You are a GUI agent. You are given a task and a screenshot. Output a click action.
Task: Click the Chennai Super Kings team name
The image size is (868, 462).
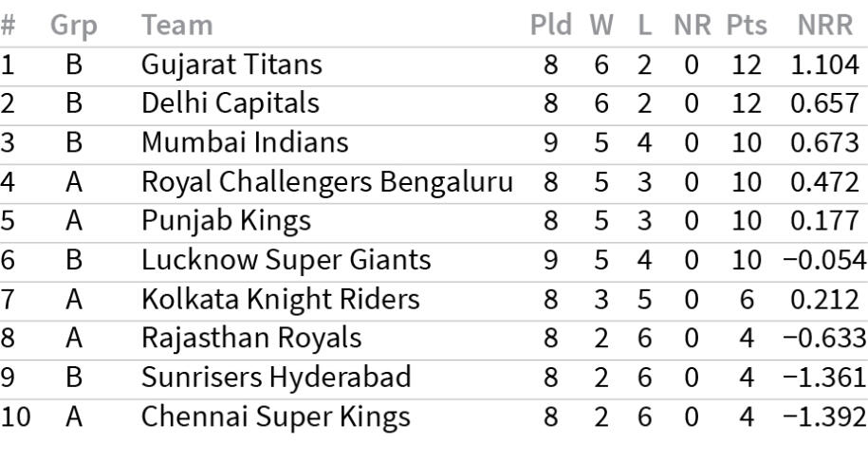[x=276, y=418]
